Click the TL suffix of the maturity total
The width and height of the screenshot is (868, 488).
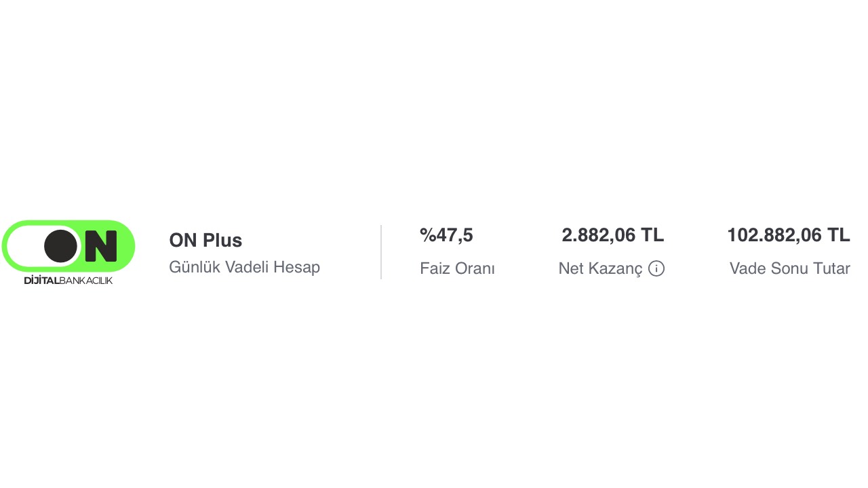click(838, 236)
